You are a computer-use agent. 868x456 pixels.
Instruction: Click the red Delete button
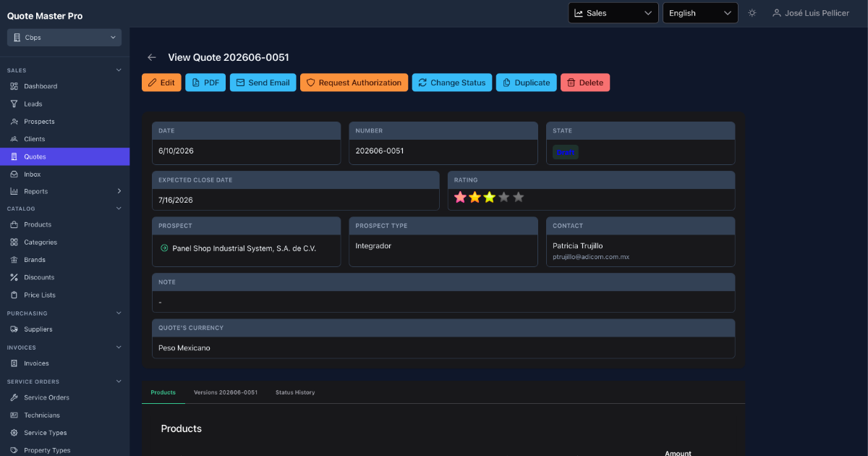[x=585, y=83]
